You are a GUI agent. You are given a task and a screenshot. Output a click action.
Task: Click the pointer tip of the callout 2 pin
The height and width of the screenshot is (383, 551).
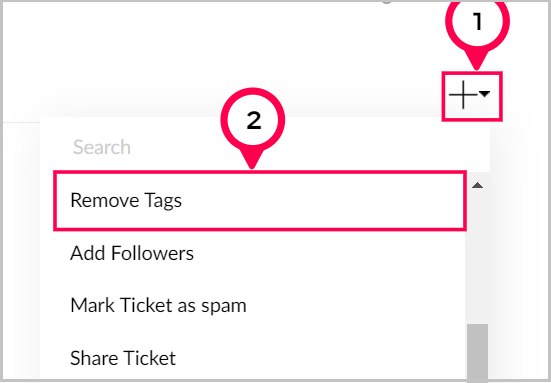pos(252,165)
